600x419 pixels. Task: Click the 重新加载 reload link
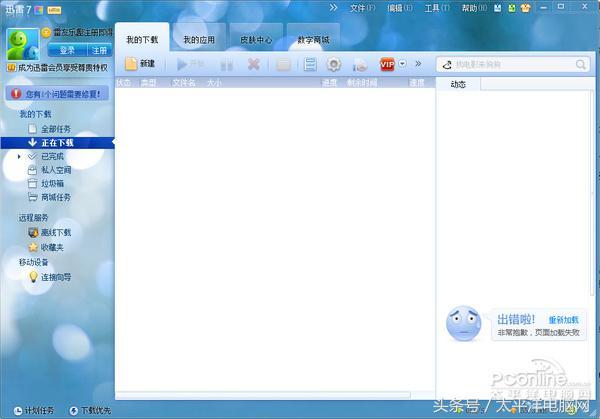coord(564,320)
